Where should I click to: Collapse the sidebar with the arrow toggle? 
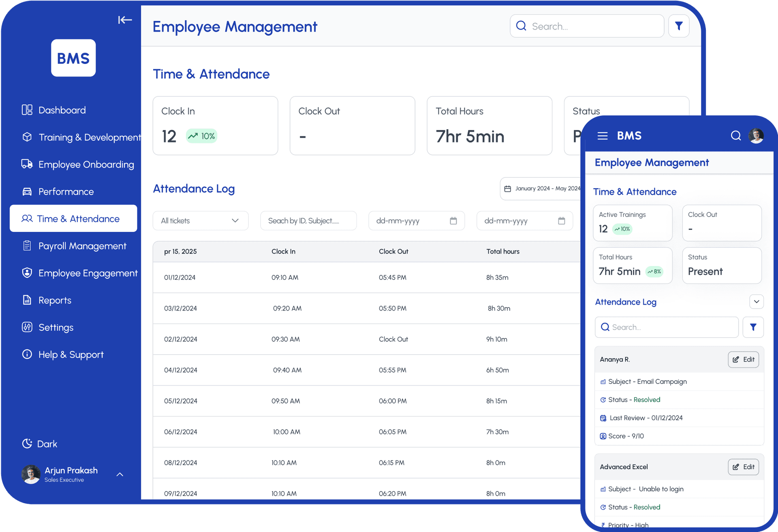[x=125, y=19]
